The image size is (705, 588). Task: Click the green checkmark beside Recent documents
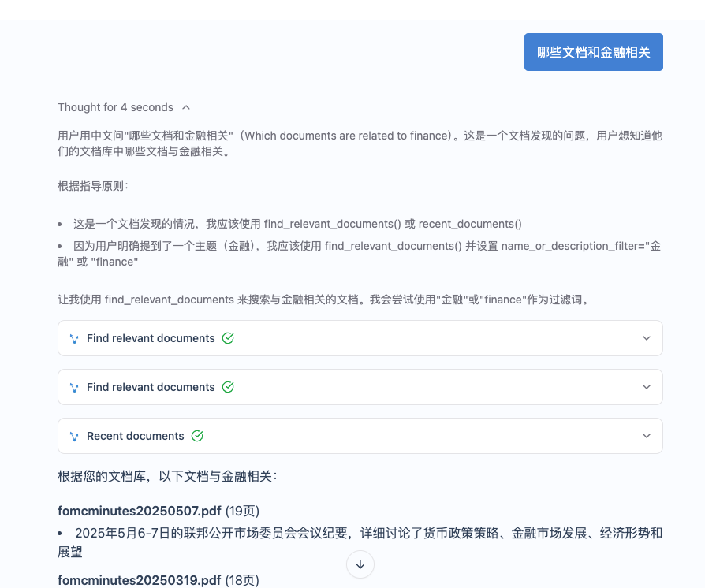[x=197, y=435]
